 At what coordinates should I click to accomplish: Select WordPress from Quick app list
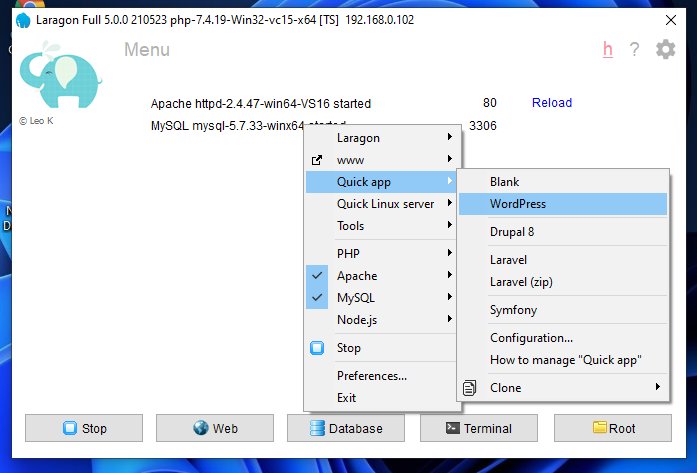pyautogui.click(x=518, y=204)
